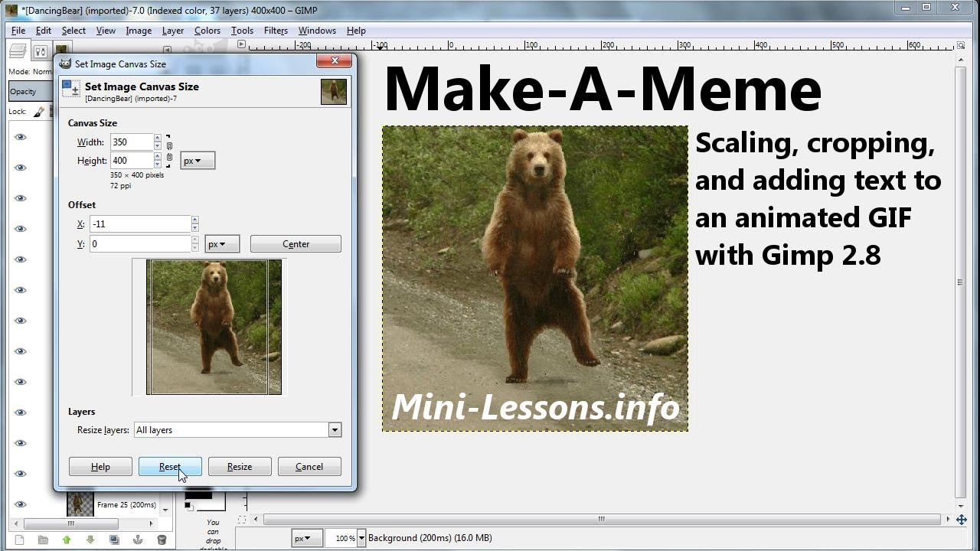Open the layer Mode dropdown

(31, 72)
